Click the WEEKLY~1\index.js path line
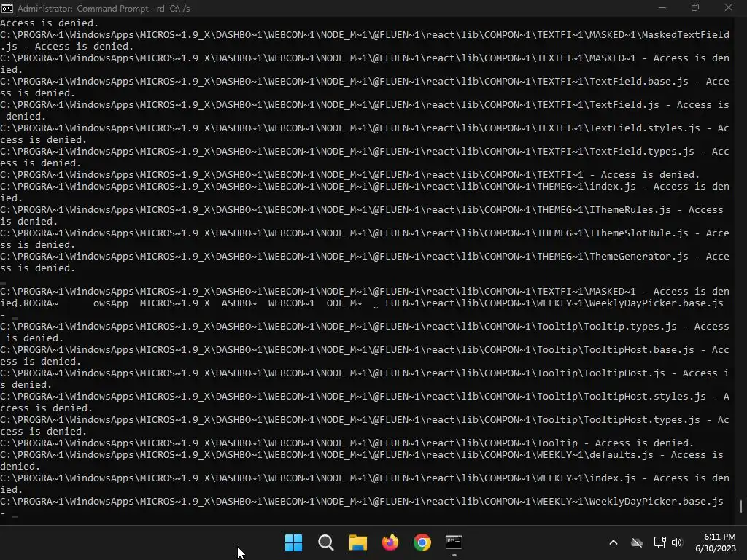Viewport: 747px width, 560px height. [365, 478]
